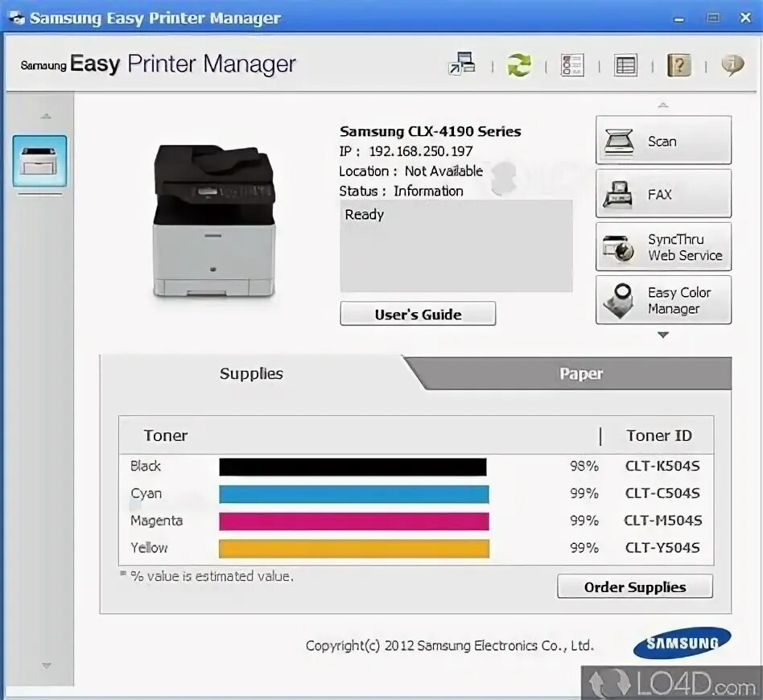This screenshot has width=763, height=700.
Task: Select the printer thumbnail in sidebar
Action: (x=39, y=161)
